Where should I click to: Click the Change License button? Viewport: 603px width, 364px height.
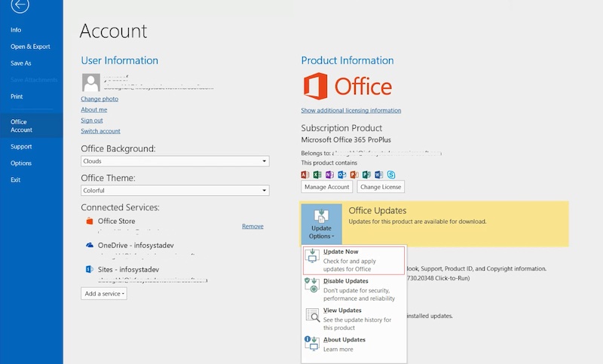point(381,187)
